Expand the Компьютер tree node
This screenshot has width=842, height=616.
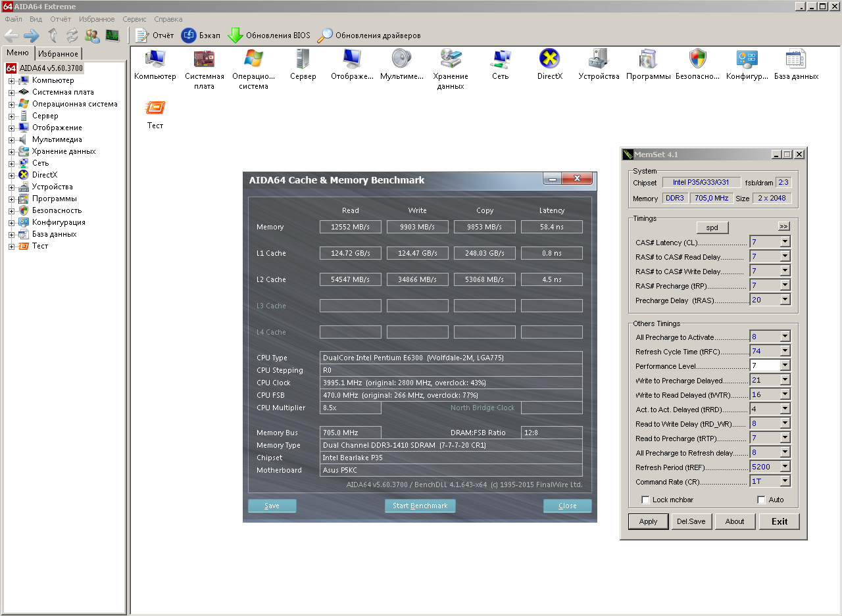[11, 81]
